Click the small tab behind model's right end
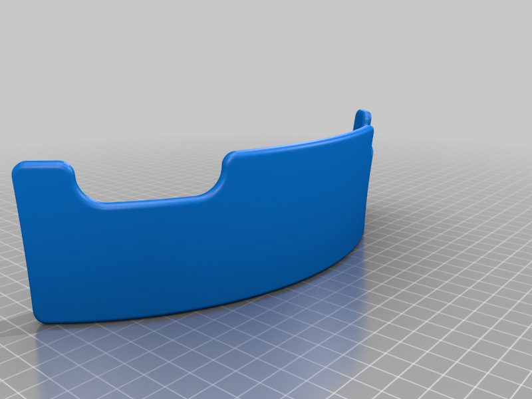This screenshot has width=532, height=399. point(363,119)
